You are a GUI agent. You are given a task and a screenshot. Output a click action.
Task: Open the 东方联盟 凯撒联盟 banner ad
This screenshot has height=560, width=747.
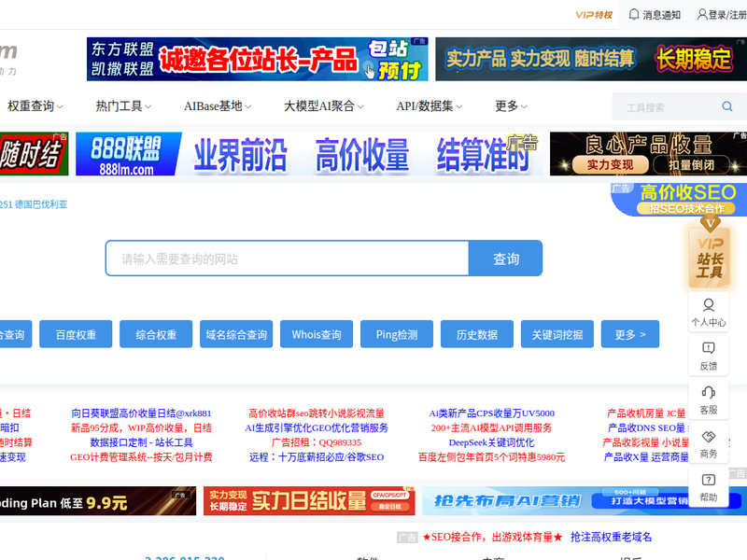258,59
